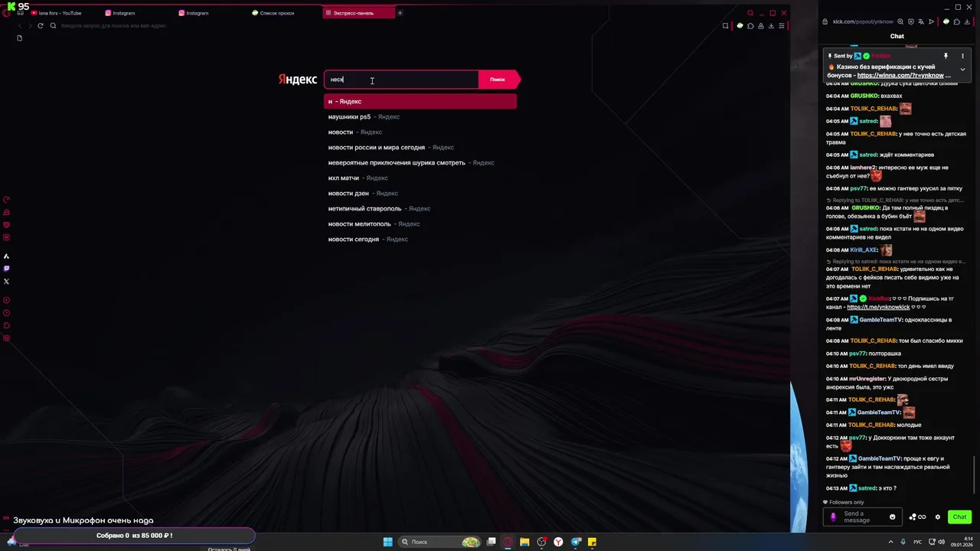Switch to the first Instagram tab
This screenshot has height=551, width=980.
(x=122, y=13)
